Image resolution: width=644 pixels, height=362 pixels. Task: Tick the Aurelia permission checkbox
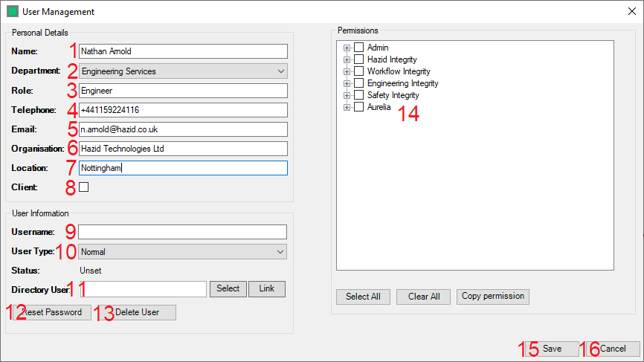pos(358,107)
